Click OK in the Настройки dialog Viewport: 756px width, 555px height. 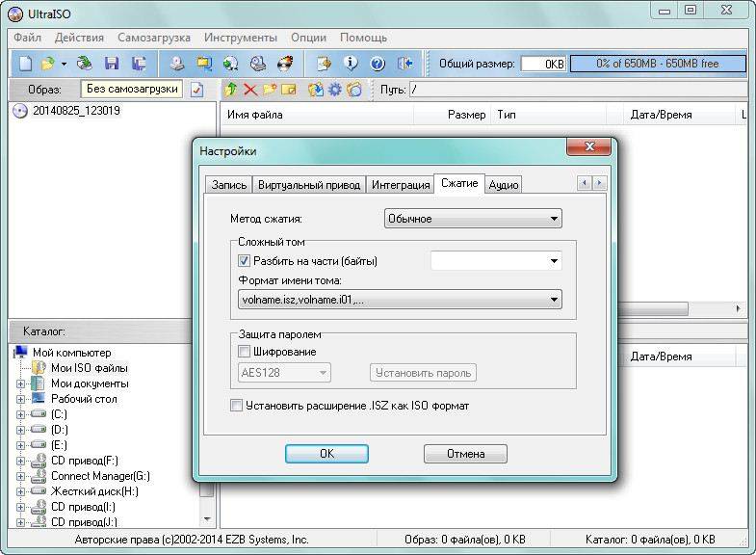(326, 454)
